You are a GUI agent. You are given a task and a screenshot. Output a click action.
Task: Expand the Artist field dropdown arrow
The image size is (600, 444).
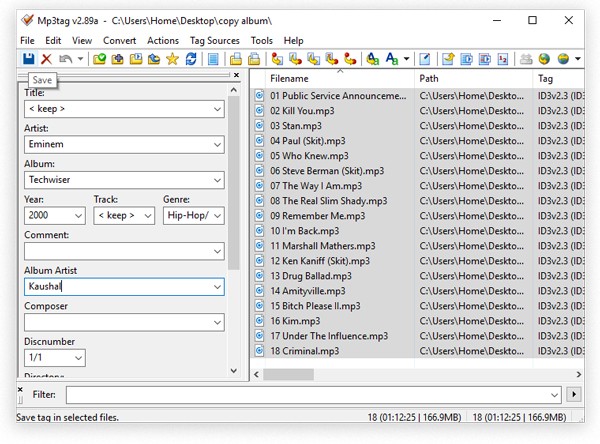(217, 145)
